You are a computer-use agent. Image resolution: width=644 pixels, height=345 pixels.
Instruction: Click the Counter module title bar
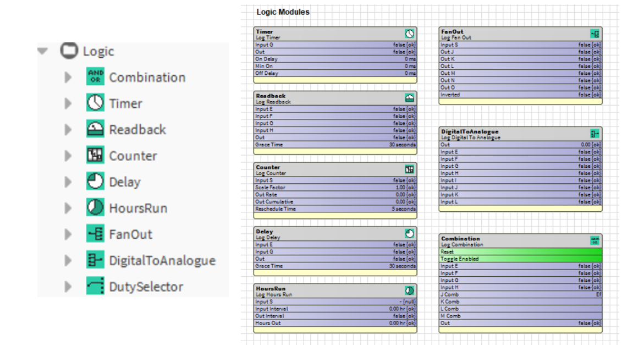point(335,170)
